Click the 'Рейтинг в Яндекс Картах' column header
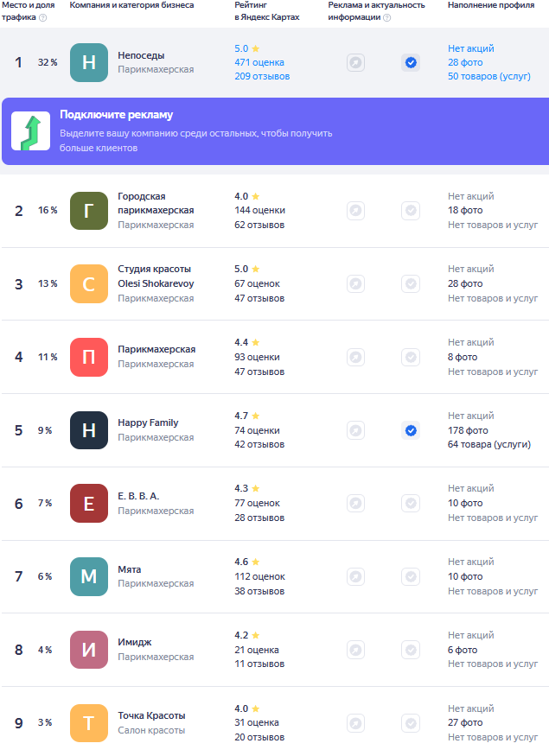The image size is (549, 756). [x=267, y=11]
